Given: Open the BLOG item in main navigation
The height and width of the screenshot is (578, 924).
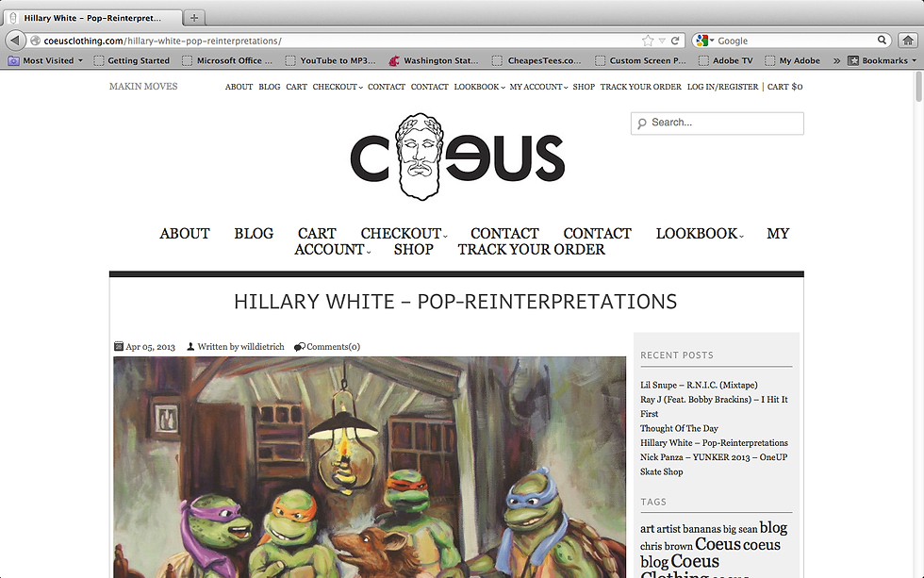Looking at the screenshot, I should click(254, 233).
